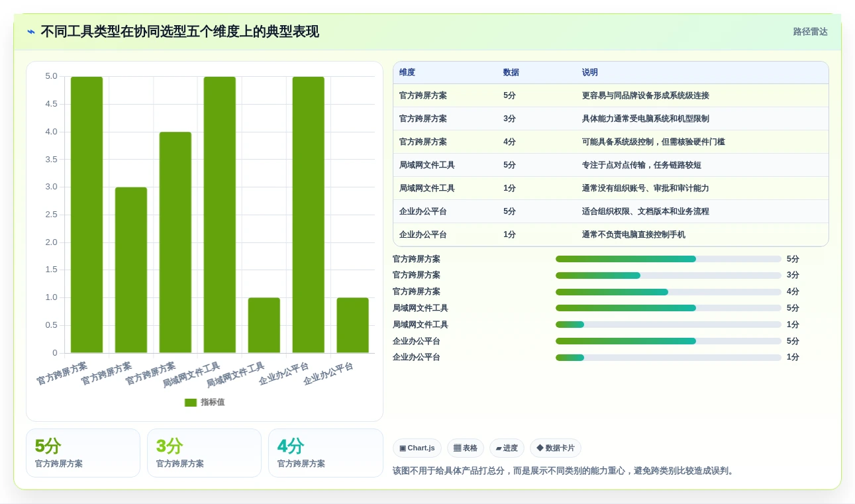This screenshot has width=855, height=504.
Task: Select the 企业办公平台 bar reaching 1.0
Action: coord(352,325)
